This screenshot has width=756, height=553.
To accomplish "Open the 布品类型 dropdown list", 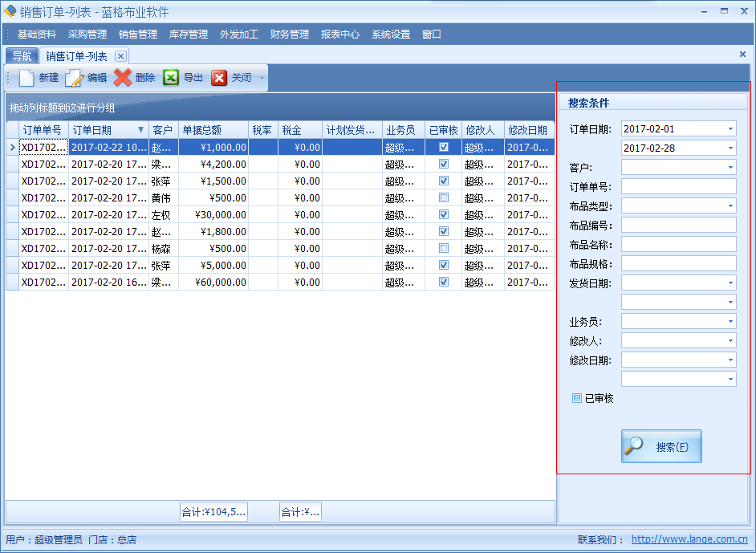I will tap(730, 206).
